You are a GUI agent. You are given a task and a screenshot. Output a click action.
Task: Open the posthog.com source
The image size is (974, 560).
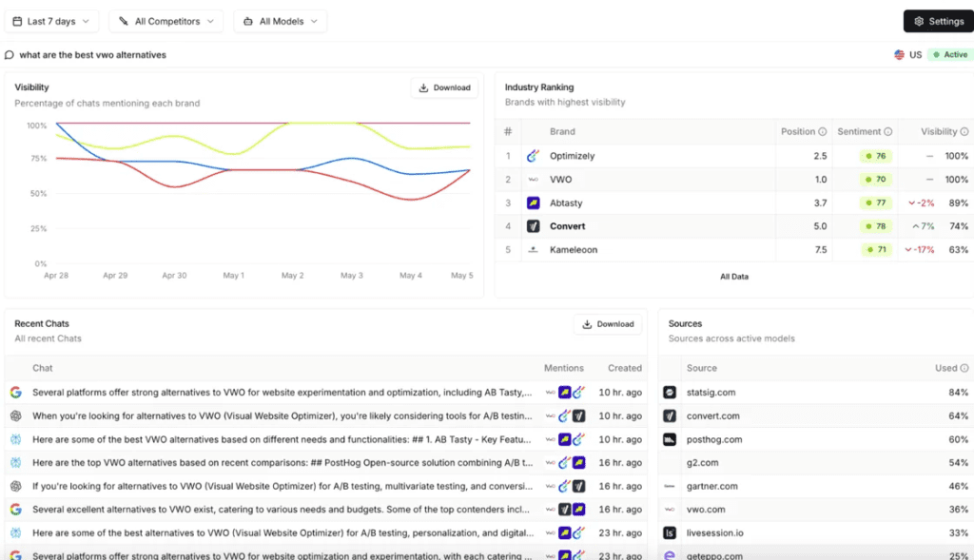click(713, 439)
